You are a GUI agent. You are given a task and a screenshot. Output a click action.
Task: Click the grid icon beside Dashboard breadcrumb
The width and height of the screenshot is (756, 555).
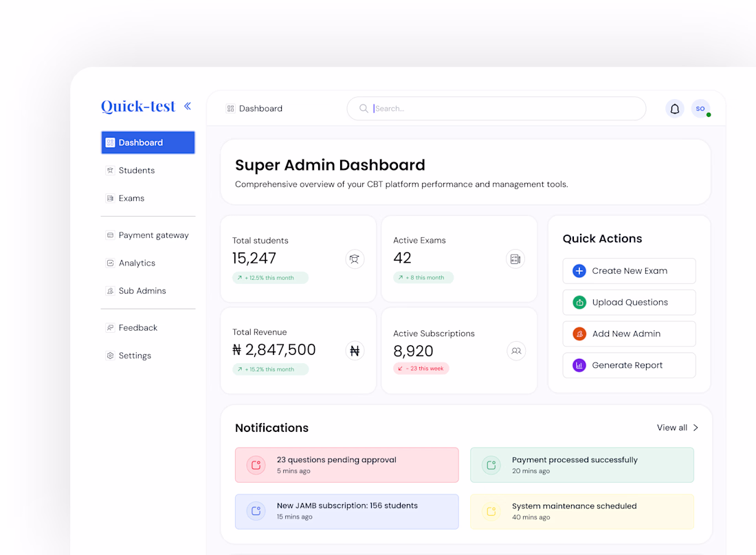[x=230, y=109]
